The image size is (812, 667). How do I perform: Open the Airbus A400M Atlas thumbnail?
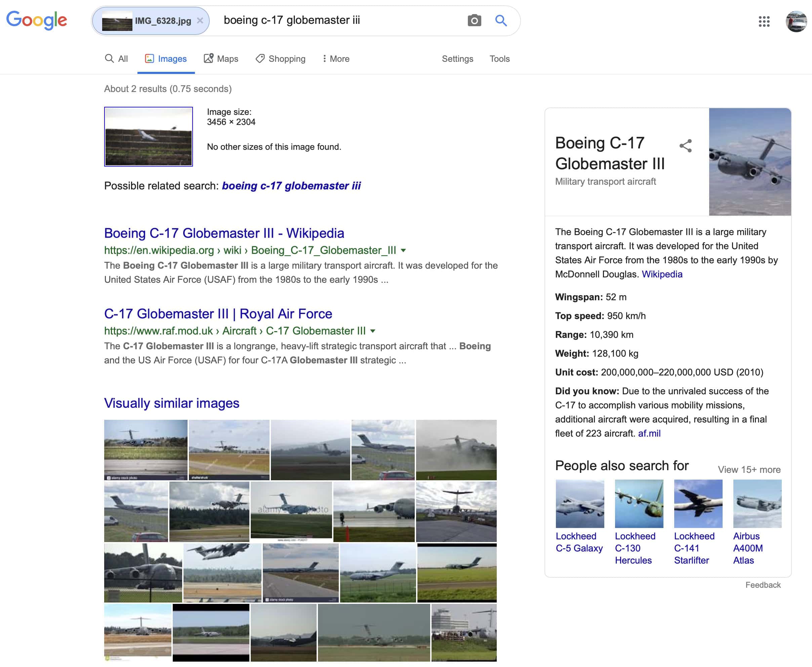[x=758, y=504]
